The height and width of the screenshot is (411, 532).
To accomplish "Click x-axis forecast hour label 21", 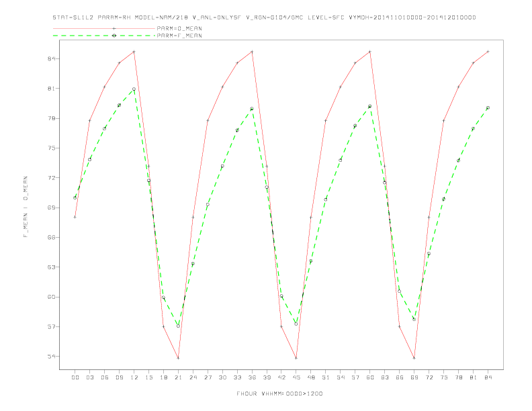I will (x=178, y=377).
